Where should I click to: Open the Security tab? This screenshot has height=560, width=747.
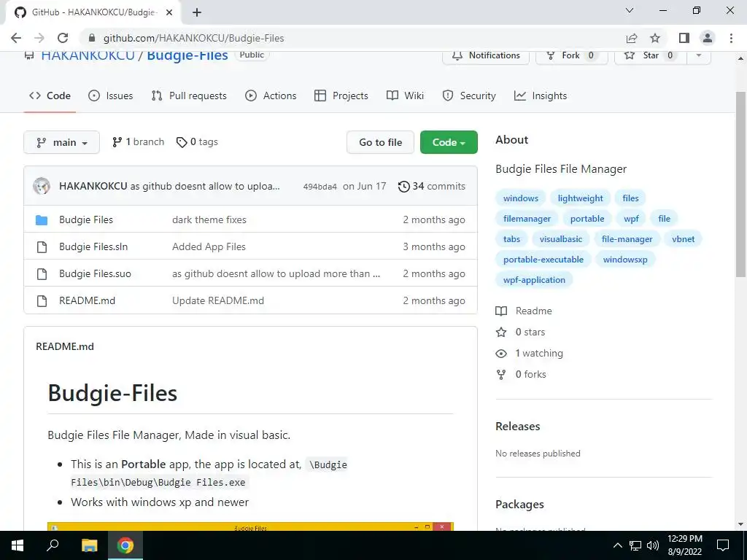[469, 96]
